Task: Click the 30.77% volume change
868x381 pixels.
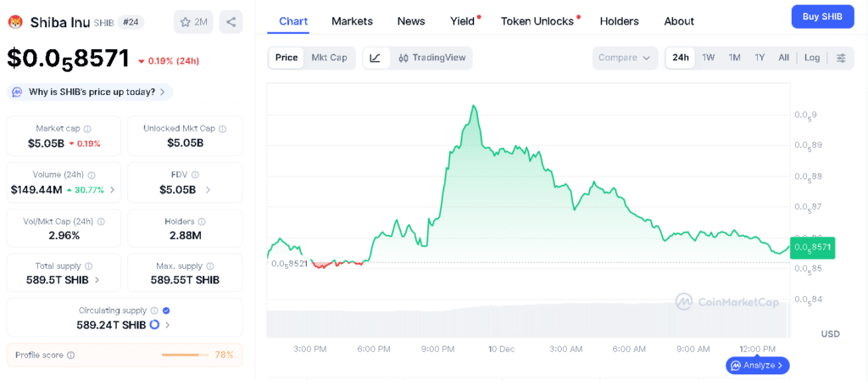Action: click(86, 190)
